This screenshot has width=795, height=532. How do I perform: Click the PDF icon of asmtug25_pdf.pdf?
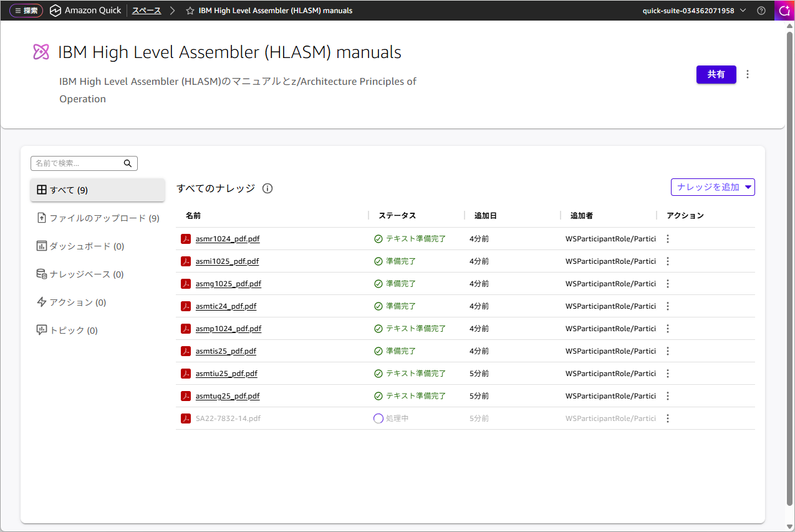[186, 396]
